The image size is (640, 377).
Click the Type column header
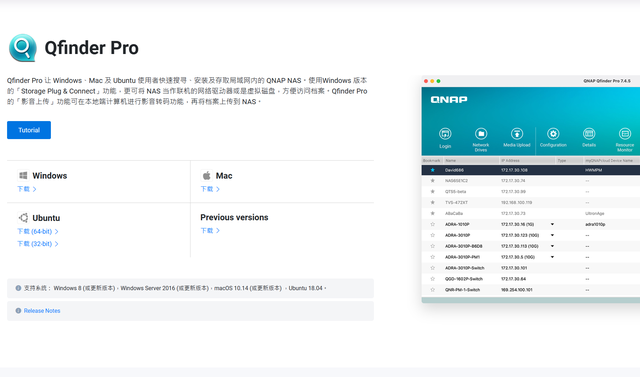569,161
